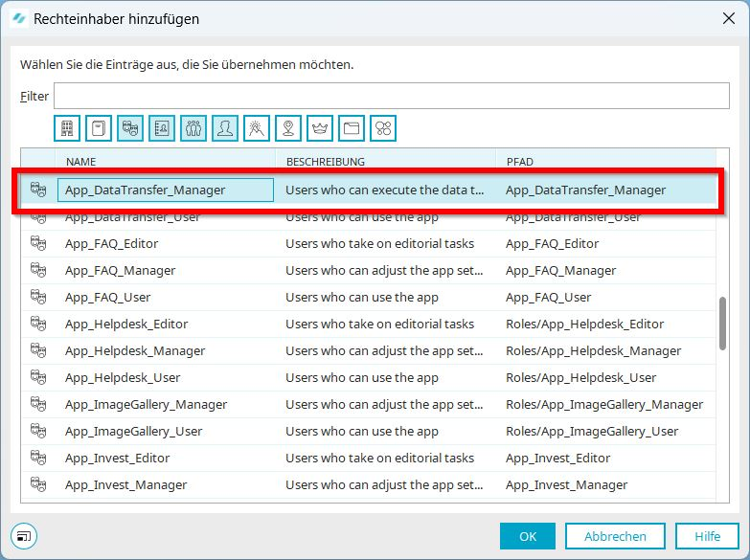Click role icon of App_Helpdesk_Editor row
Image resolution: width=750 pixels, height=560 pixels.
[38, 324]
